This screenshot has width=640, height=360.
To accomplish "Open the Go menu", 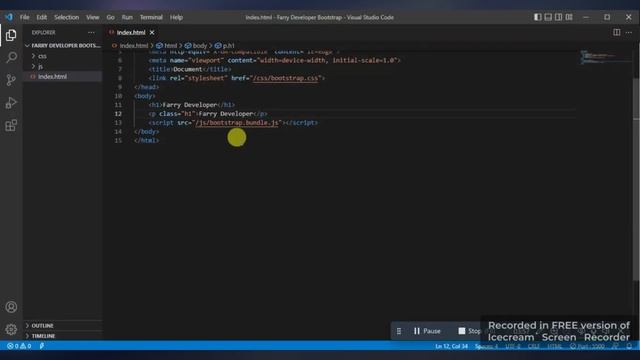I will (111, 17).
